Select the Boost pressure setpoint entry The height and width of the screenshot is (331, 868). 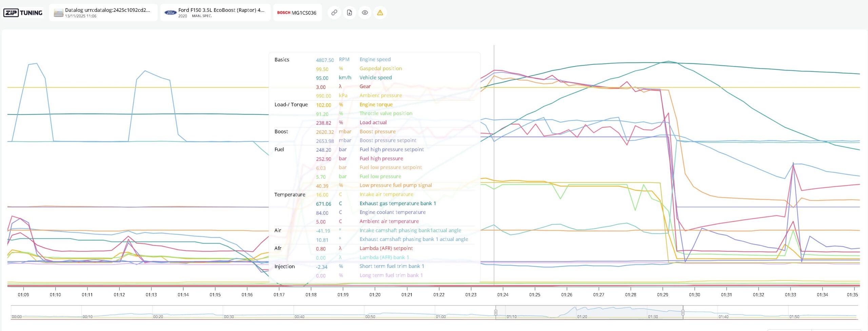point(388,141)
